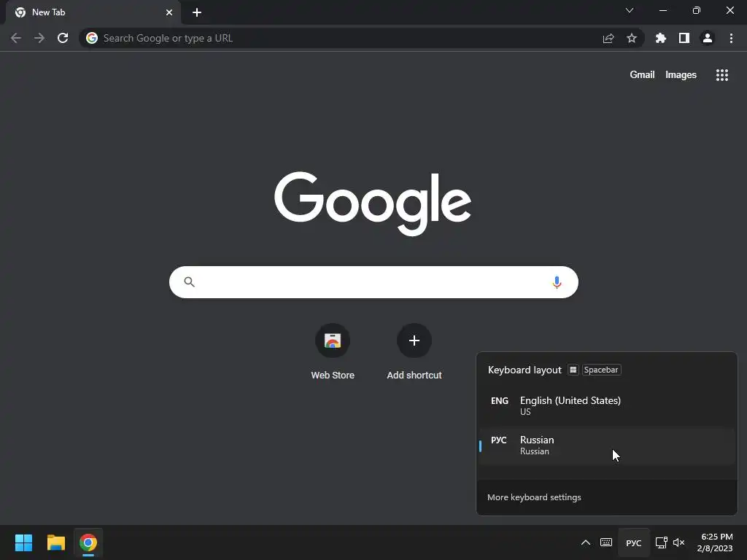Click the muted volume icon
This screenshot has height=560, width=747.
[x=679, y=542]
